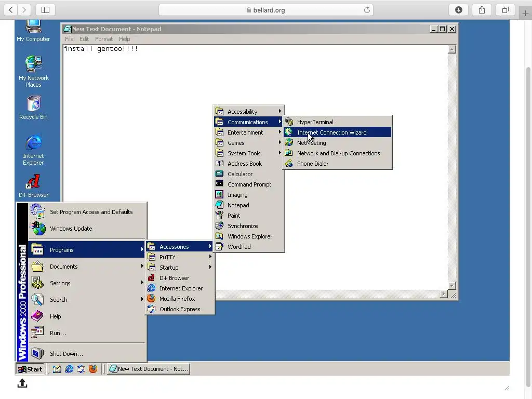
Task: Open Network and Dial-up Connections
Action: tap(338, 153)
